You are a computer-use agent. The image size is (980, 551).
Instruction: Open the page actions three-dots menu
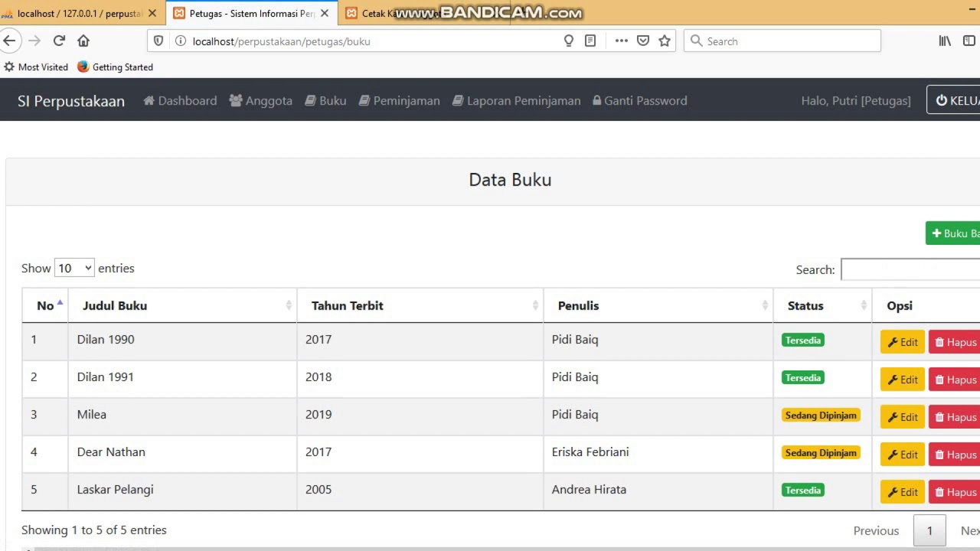[621, 41]
